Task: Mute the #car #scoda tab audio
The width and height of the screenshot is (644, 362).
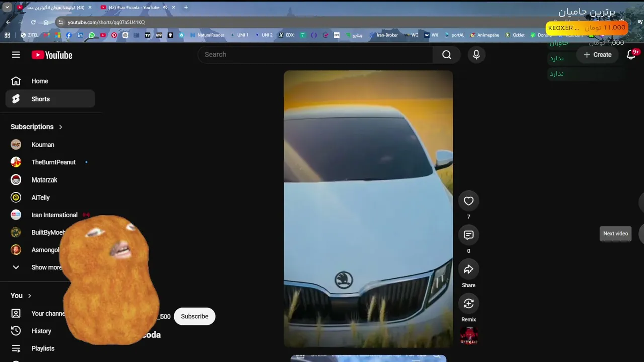Action: tap(165, 7)
